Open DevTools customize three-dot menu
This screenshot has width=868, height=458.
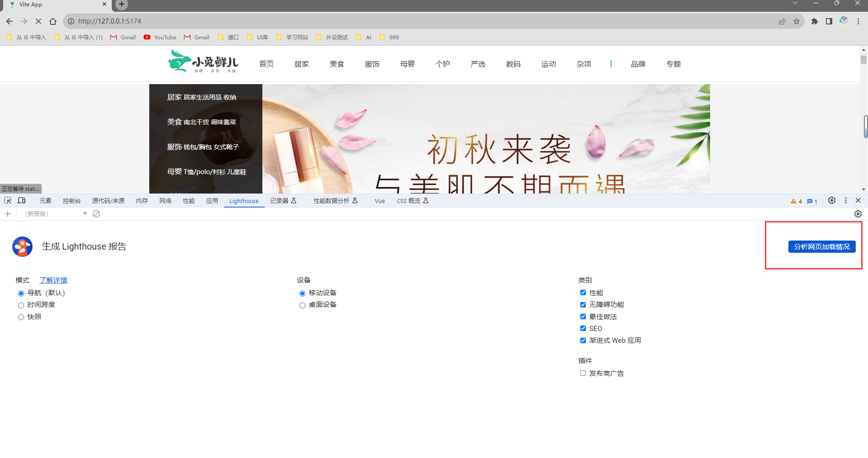pos(845,201)
